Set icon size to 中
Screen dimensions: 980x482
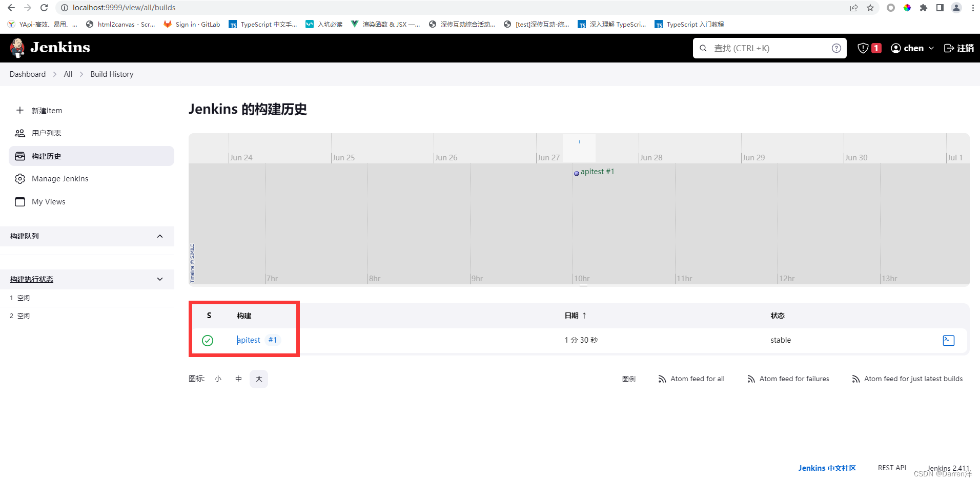tap(238, 379)
